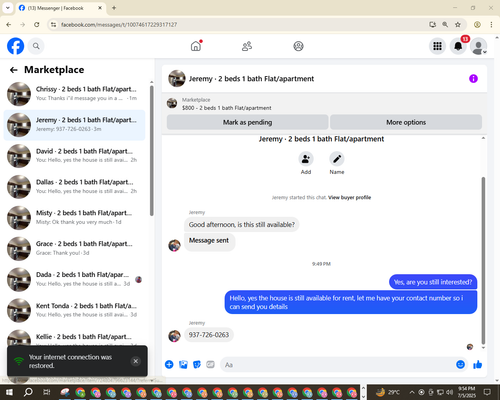Open Chrissy conversation
Viewport: 500px width, 400px height.
(x=74, y=94)
